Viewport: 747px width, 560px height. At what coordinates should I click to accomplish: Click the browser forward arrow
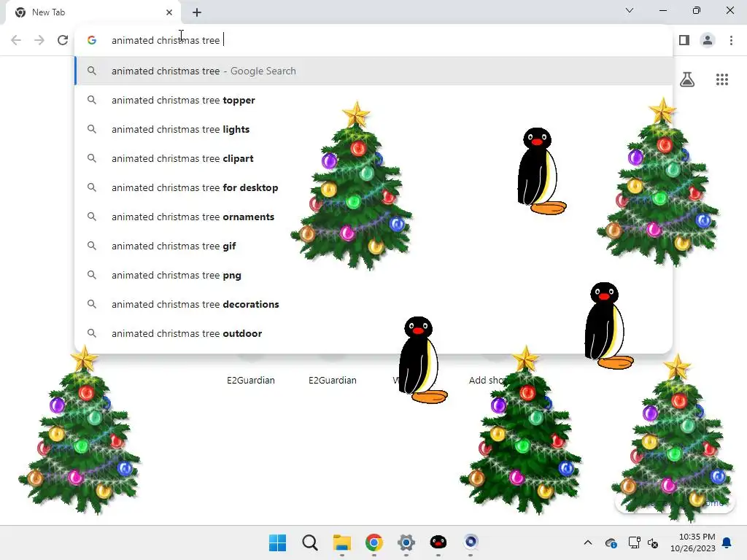[39, 40]
